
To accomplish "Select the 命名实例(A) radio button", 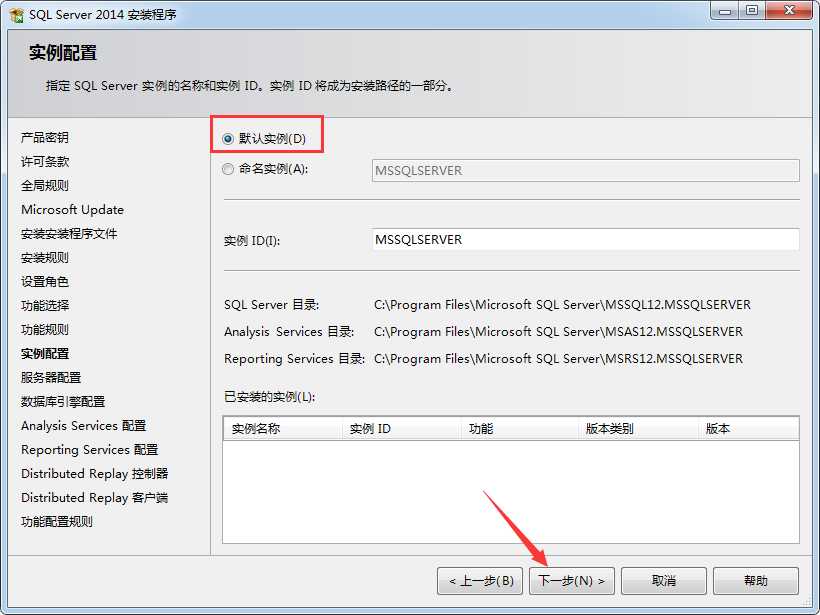I will coord(227,169).
